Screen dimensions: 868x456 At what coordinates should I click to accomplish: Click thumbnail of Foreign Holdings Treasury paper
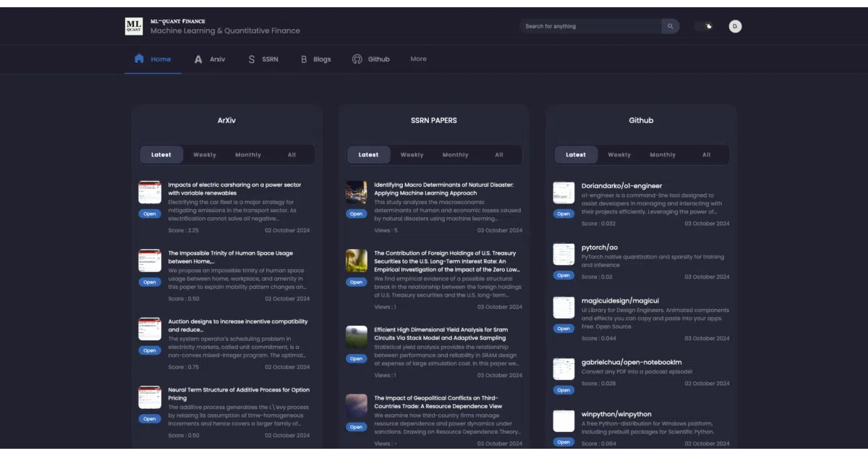[357, 261]
